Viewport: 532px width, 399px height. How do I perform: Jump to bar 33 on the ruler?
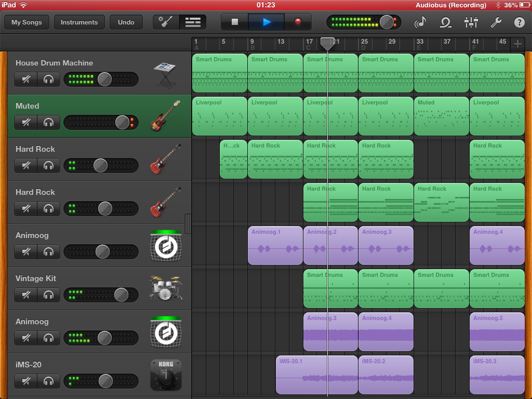pos(420,42)
